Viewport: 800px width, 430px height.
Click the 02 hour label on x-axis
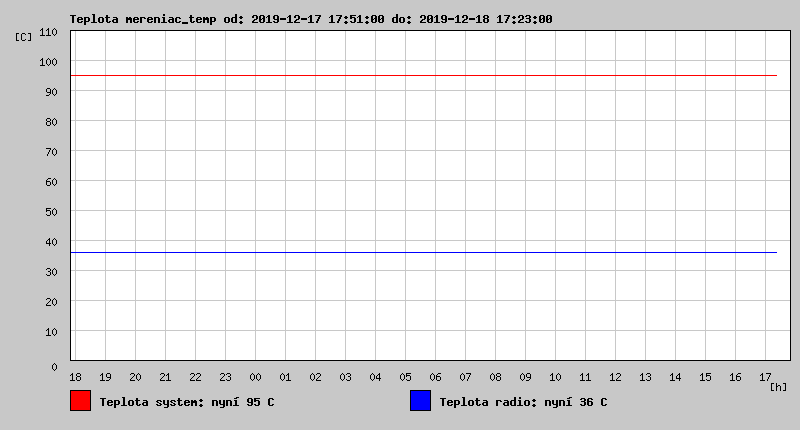click(316, 377)
